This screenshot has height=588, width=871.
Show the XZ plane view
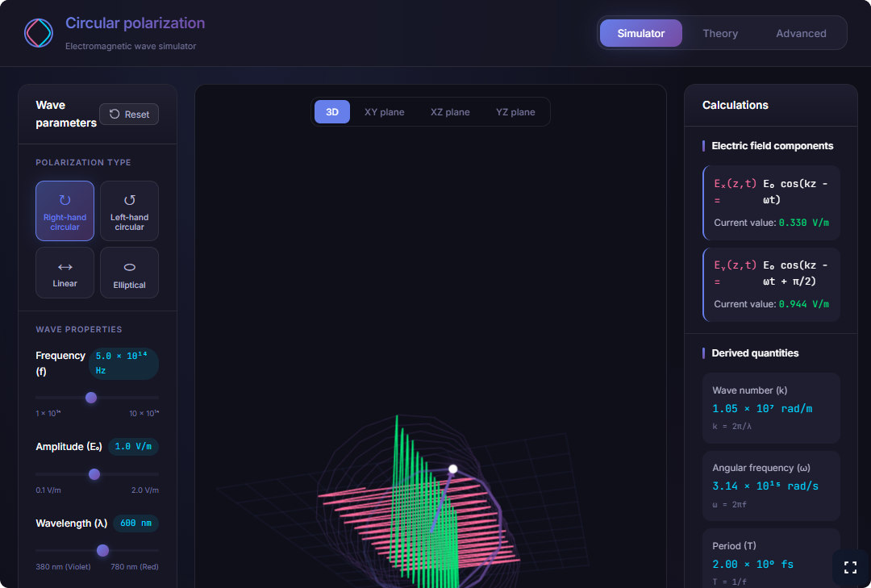pos(450,111)
